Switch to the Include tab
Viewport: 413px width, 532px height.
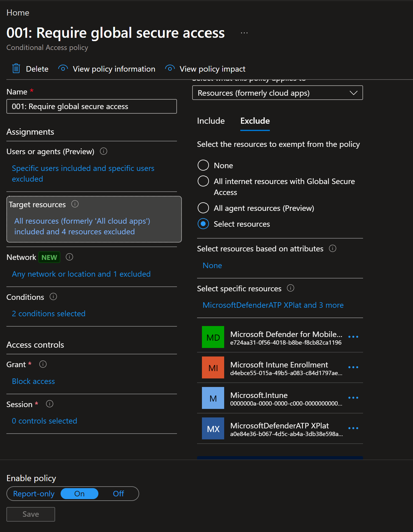point(211,121)
